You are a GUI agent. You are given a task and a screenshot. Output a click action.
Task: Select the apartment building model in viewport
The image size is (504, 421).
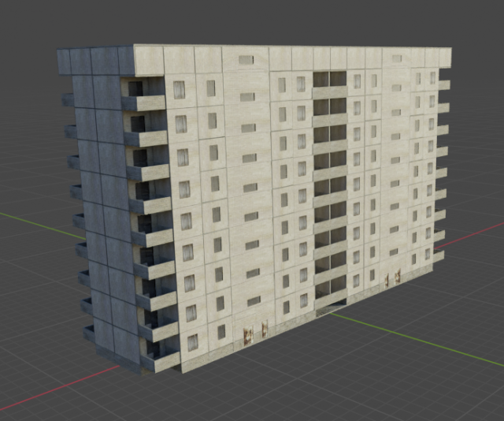pos(254,209)
